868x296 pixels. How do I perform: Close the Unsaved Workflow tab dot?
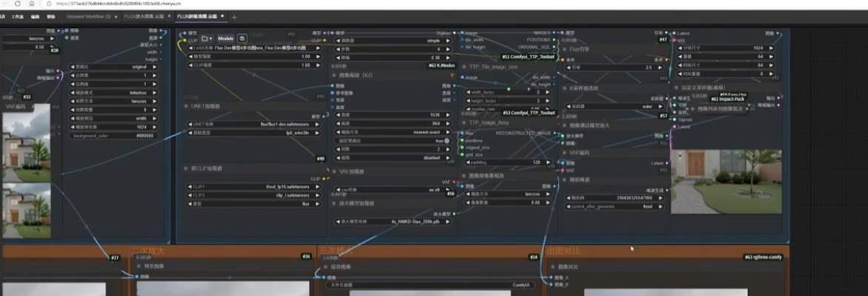116,16
